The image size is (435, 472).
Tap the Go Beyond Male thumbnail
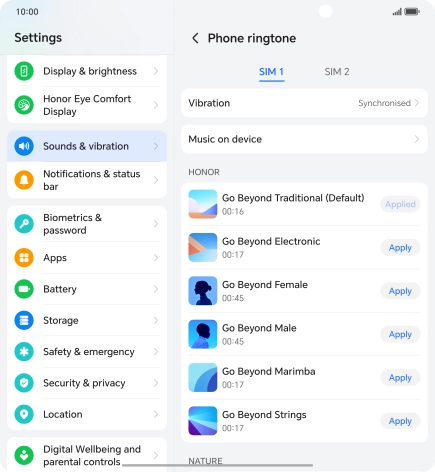[203, 334]
